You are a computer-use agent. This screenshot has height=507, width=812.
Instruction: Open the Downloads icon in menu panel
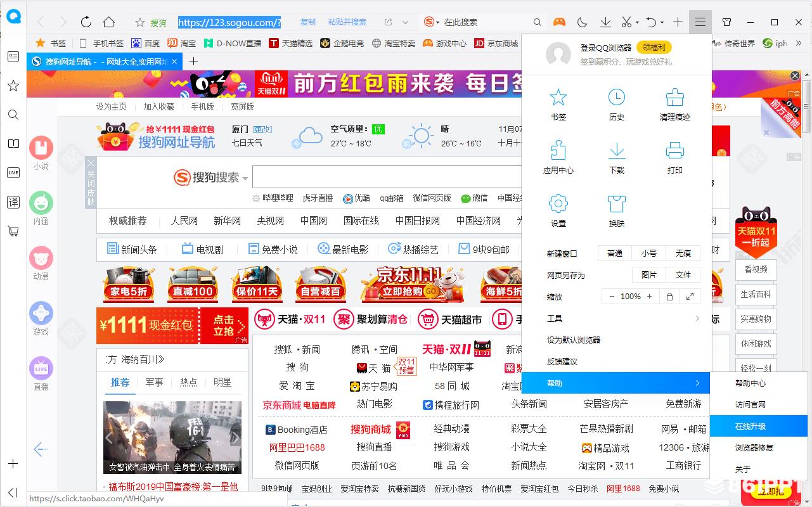616,151
